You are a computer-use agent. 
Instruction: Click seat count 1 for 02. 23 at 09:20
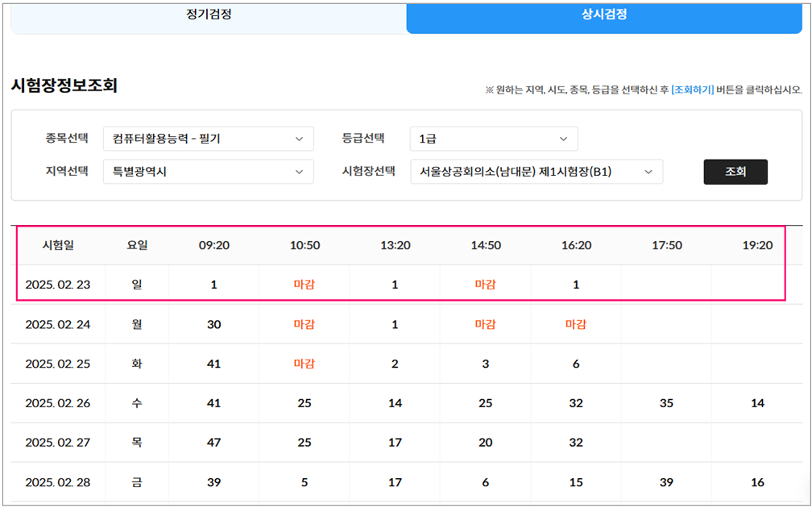click(214, 285)
